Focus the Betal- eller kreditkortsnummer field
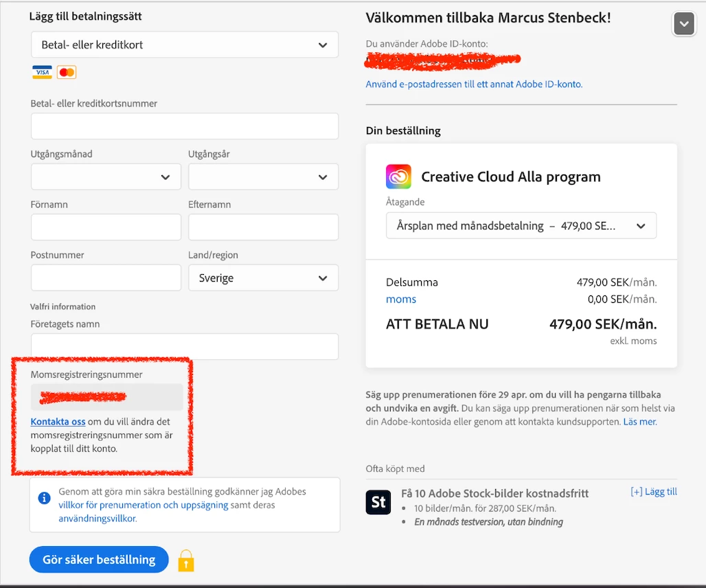The width and height of the screenshot is (706, 588). point(185,126)
